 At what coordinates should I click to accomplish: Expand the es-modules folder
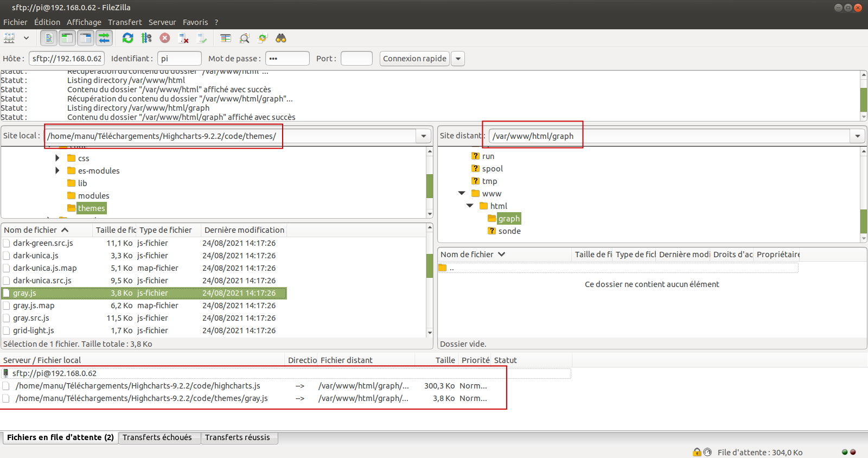point(58,170)
